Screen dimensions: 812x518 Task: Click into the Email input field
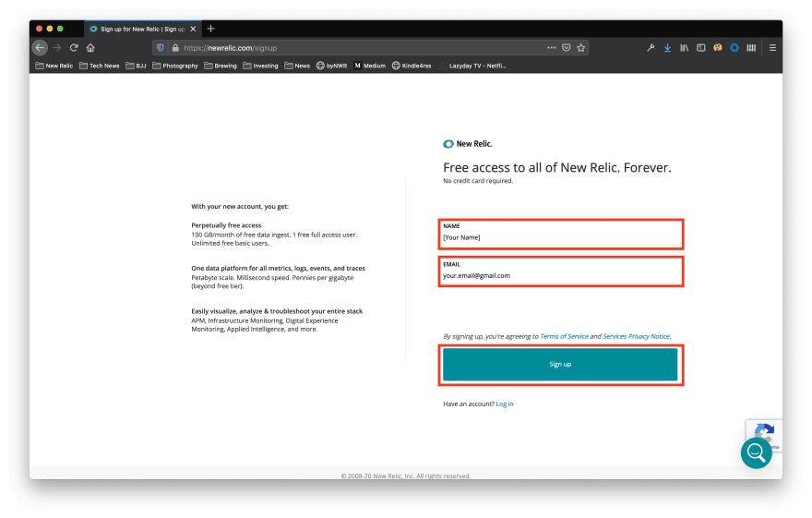pos(561,275)
